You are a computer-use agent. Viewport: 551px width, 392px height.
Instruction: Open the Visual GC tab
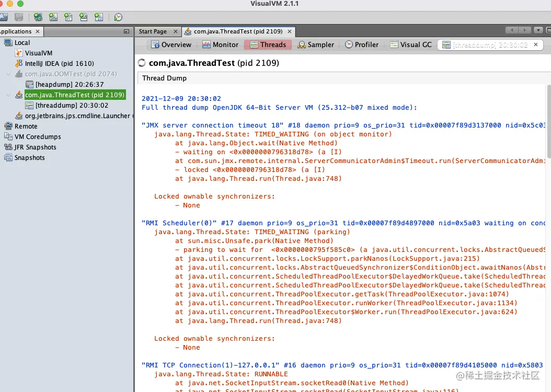[x=411, y=44]
